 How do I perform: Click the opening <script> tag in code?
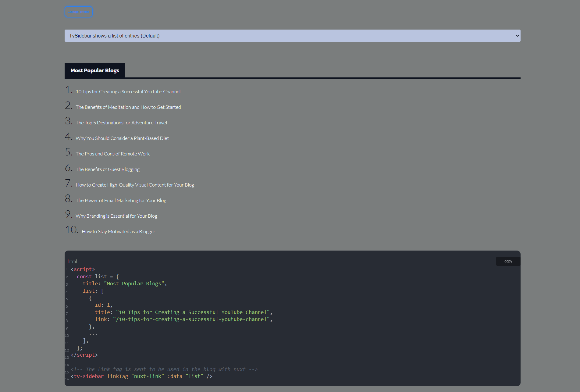(83, 269)
